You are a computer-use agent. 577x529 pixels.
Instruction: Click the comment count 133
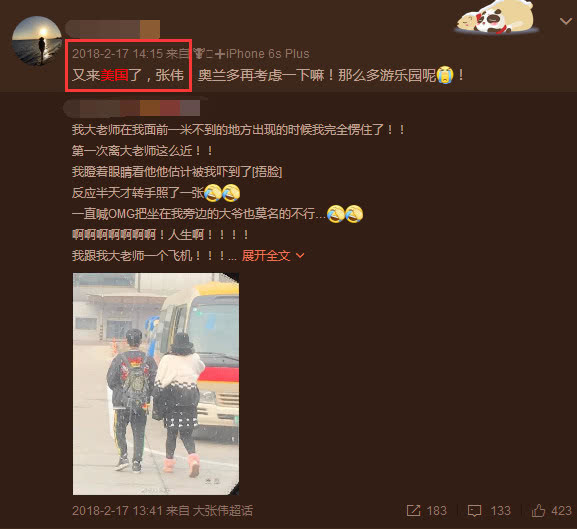click(500, 511)
